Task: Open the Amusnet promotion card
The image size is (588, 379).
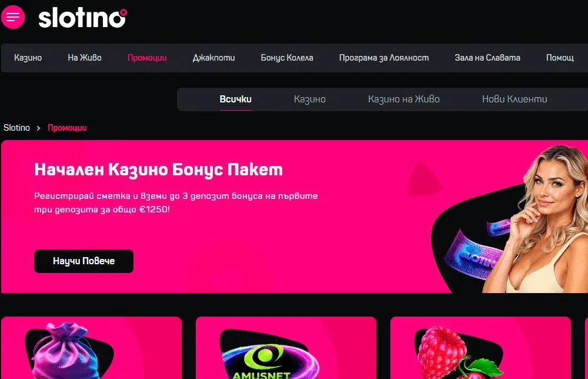Action: tap(286, 348)
